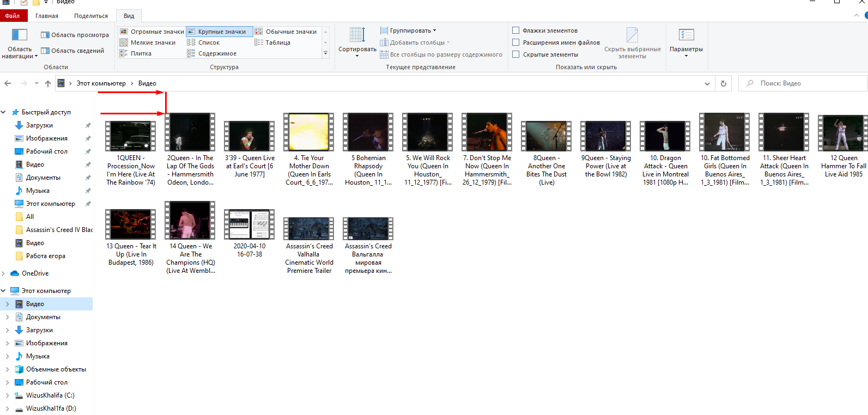The height and width of the screenshot is (415, 868).
Task: Switch to Содержимое layout
Action: pos(212,53)
